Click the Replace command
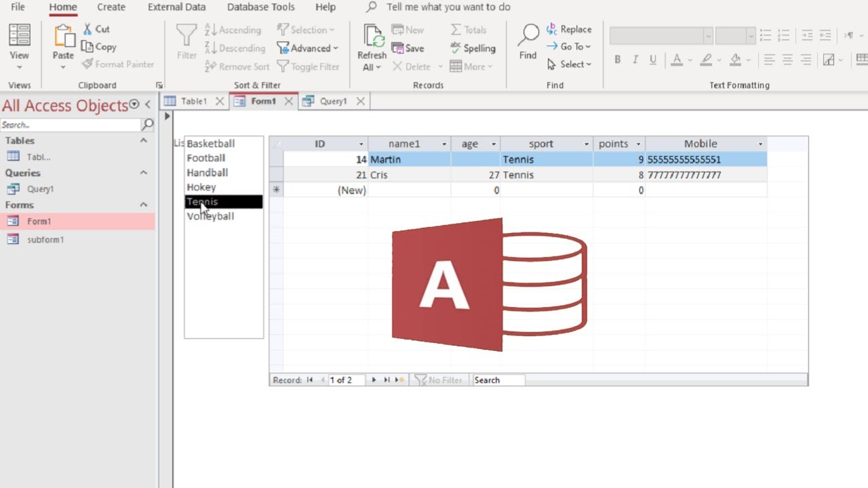This screenshot has width=868, height=488. point(568,29)
